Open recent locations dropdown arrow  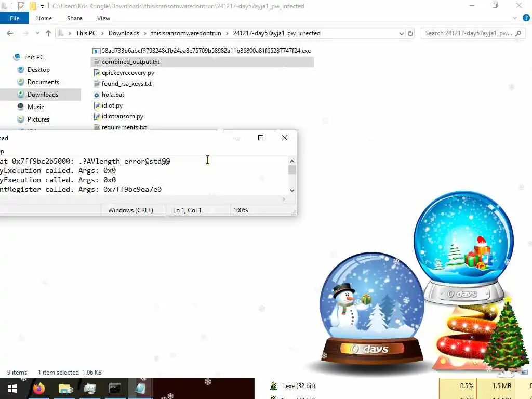[x=37, y=33]
